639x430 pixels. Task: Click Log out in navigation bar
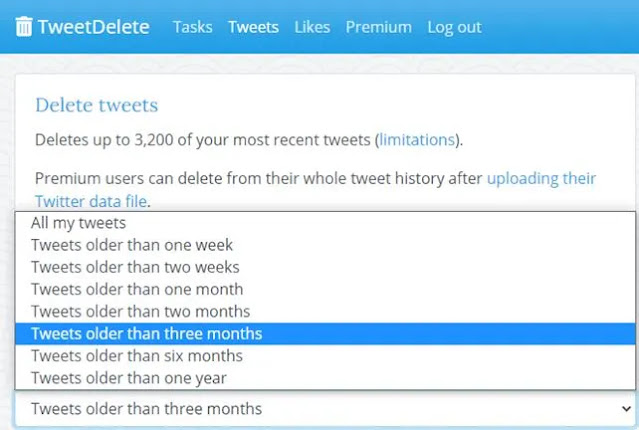454,27
